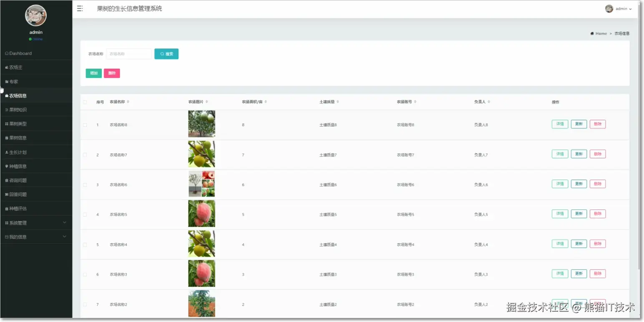Click 删除 in the 农场名称8 row
This screenshot has height=322, width=644.
point(598,124)
